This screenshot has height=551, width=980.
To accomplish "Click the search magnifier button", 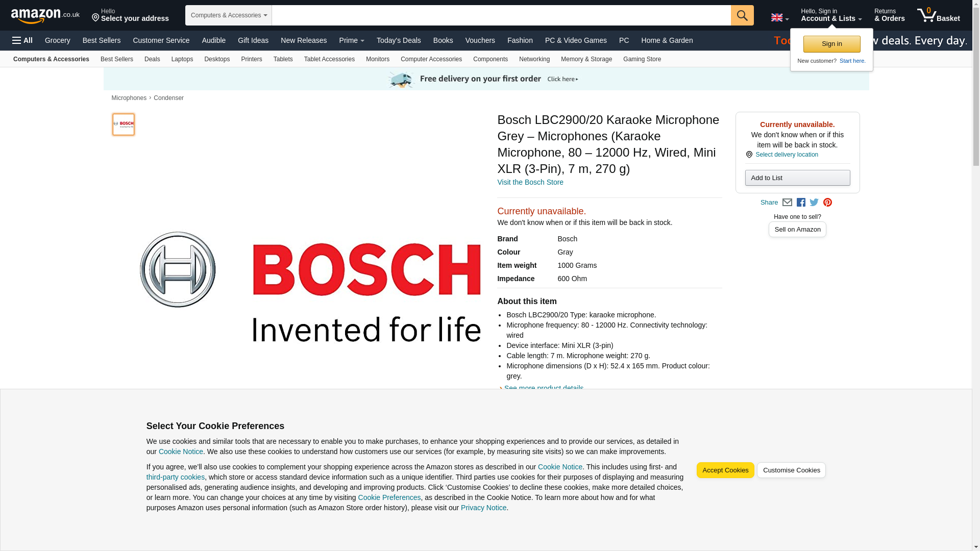I will (x=742, y=15).
